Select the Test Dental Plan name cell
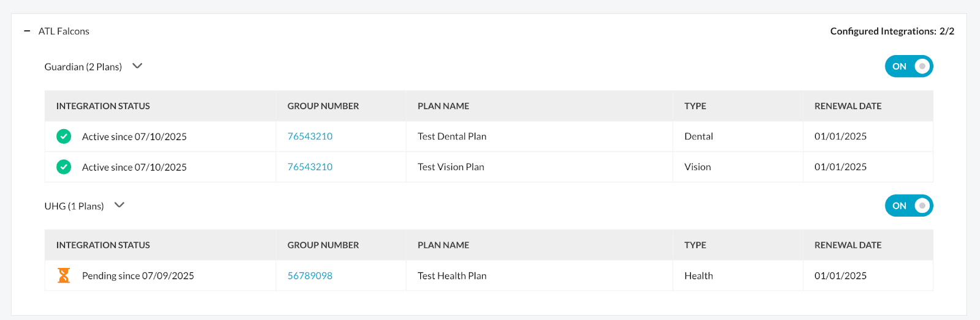 pos(452,136)
